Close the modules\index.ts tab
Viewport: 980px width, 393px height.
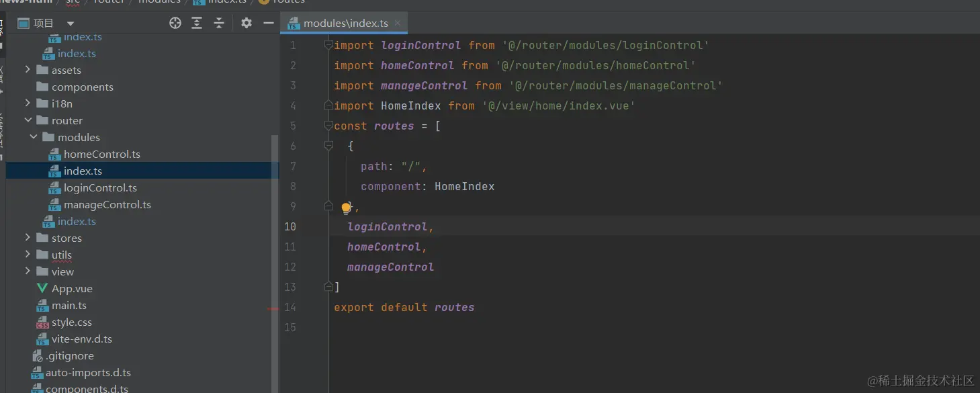pos(398,23)
